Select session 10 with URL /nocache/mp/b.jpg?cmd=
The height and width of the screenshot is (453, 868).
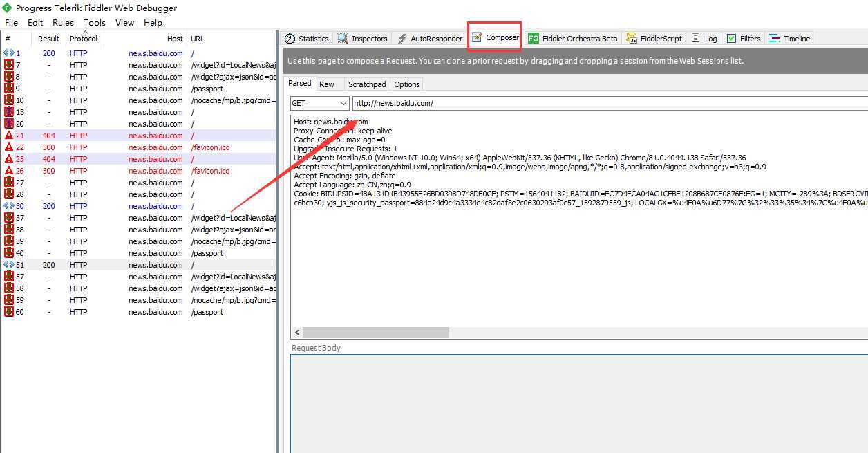[x=139, y=100]
